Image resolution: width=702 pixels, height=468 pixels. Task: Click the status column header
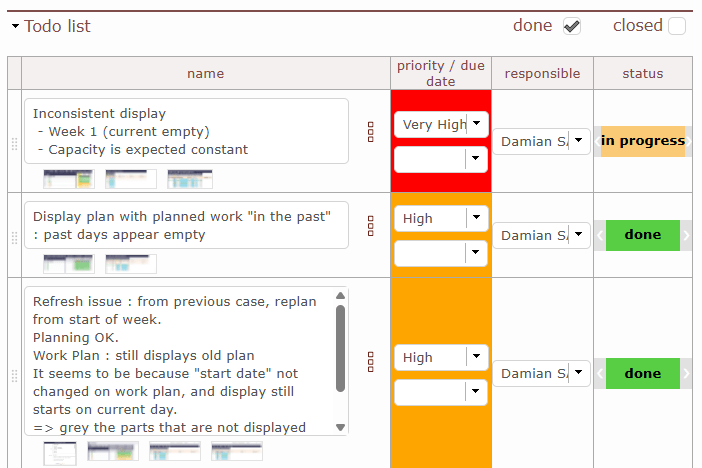click(642, 73)
